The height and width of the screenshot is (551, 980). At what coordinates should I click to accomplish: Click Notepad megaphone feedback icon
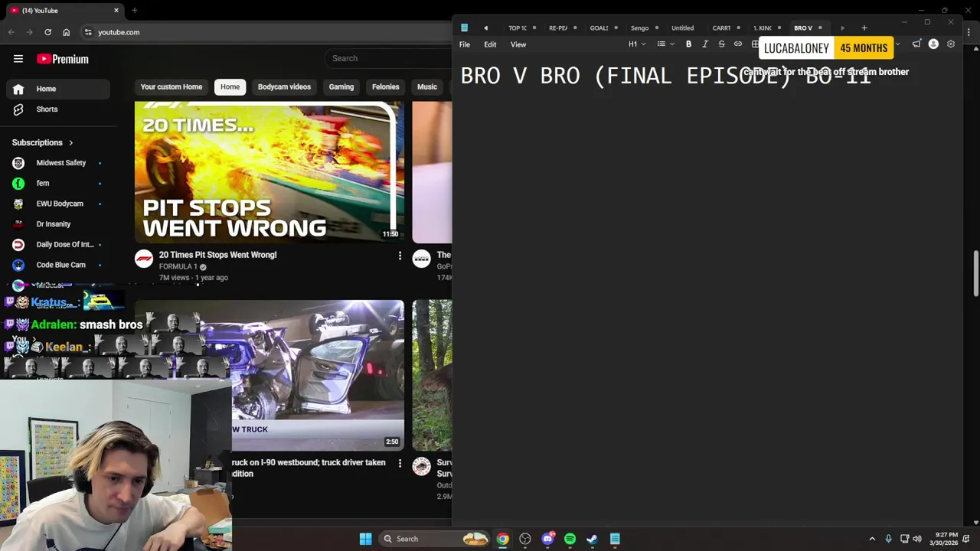916,44
